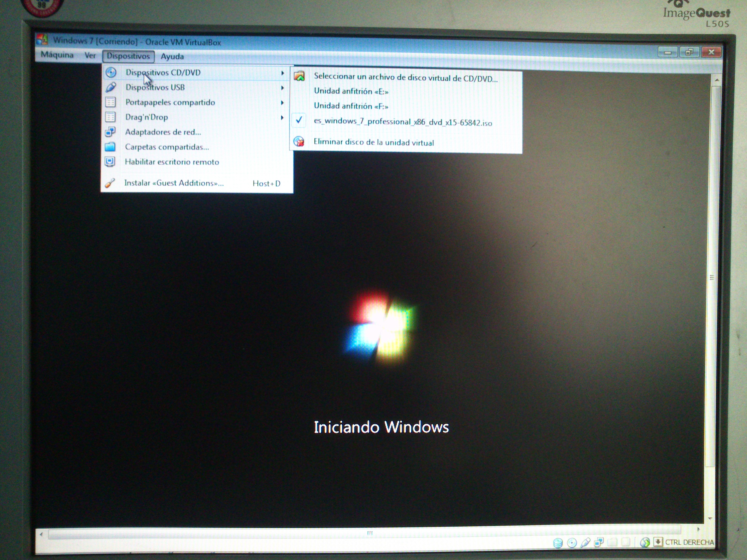Expand the Portapapeles compartido submenu arrow
Screen dimensions: 747x560
282,103
